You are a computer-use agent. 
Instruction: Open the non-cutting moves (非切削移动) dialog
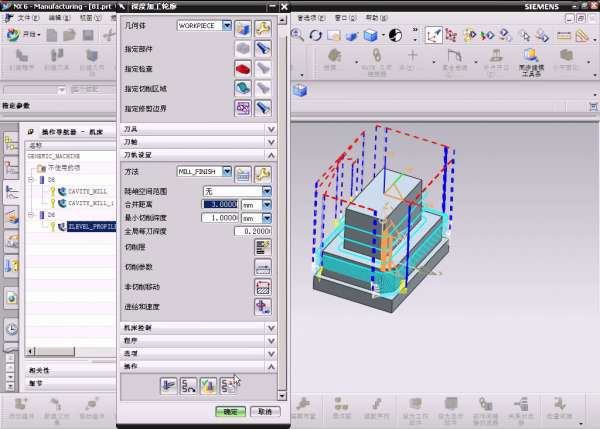[264, 286]
